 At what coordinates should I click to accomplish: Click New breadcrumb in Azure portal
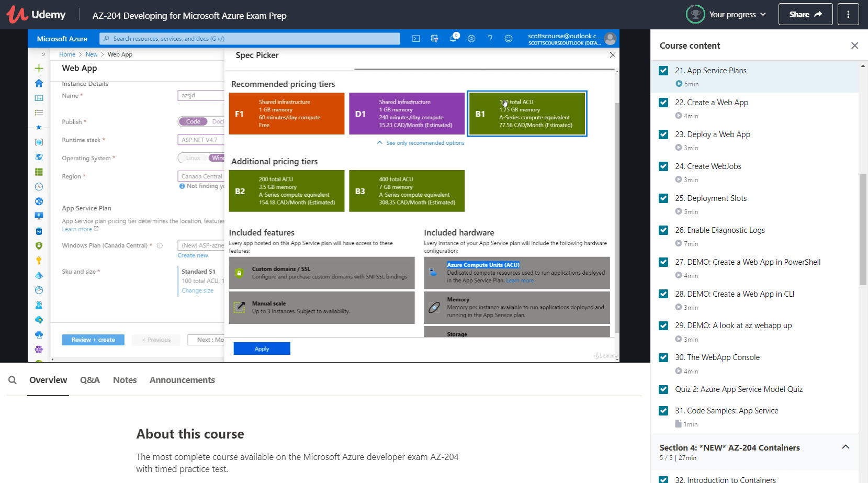click(92, 54)
